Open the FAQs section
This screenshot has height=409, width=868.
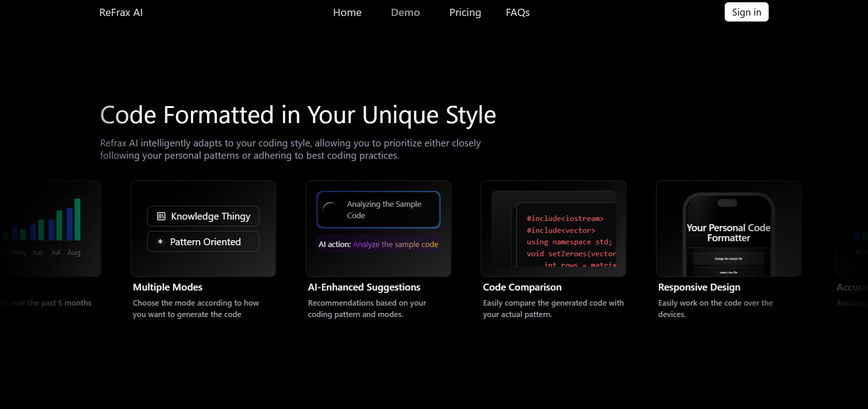pos(517,12)
